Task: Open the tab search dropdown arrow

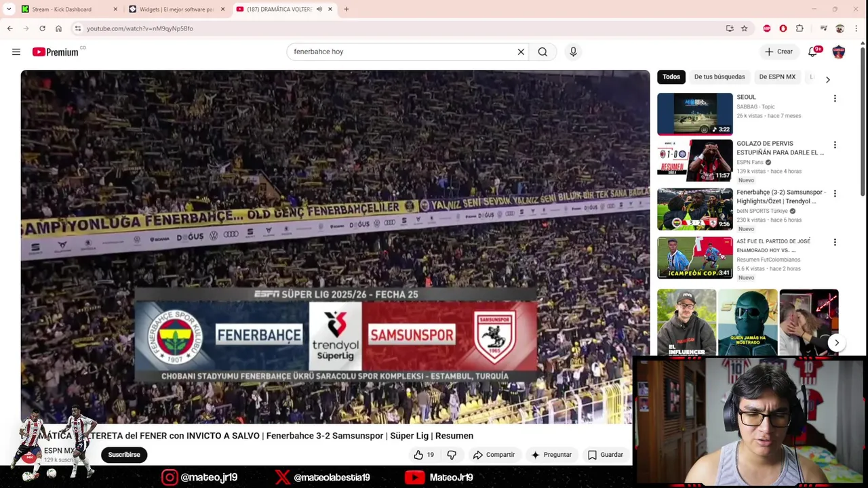Action: (x=9, y=9)
